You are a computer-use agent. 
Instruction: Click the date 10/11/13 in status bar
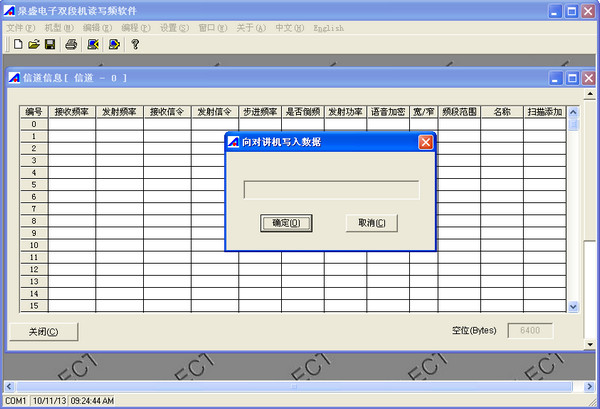49,401
